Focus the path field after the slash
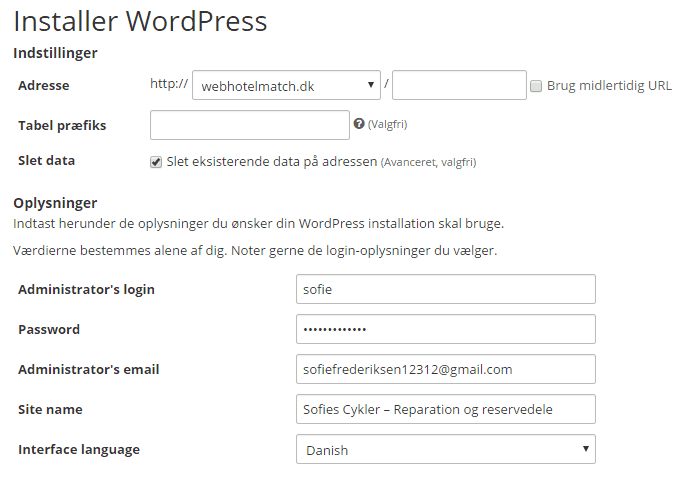This screenshot has width=685, height=492. point(459,85)
